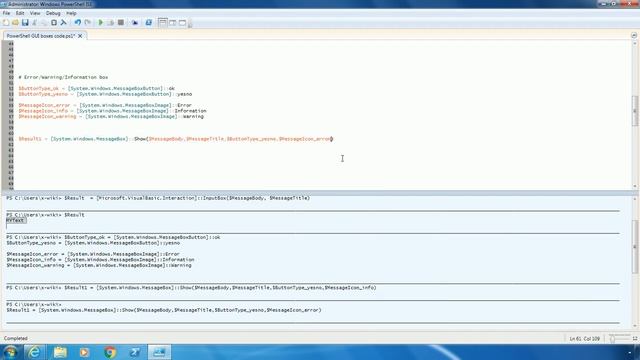Click the '# Error/Warning/Information box' comment line
640x360 pixels.
point(63,77)
